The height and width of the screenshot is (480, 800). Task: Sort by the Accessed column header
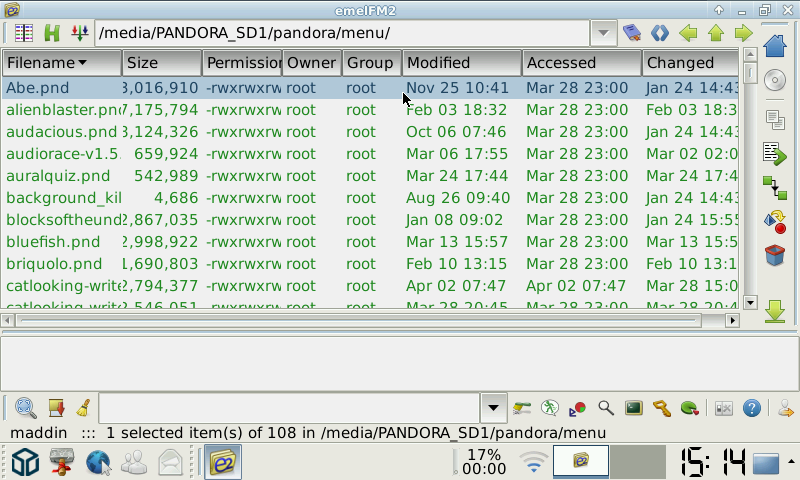pyautogui.click(x=582, y=63)
